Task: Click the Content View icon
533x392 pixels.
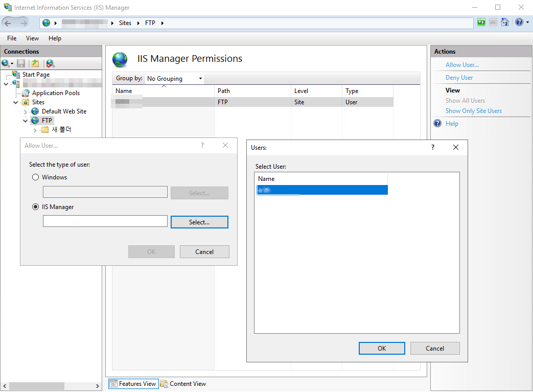Action: [x=164, y=383]
